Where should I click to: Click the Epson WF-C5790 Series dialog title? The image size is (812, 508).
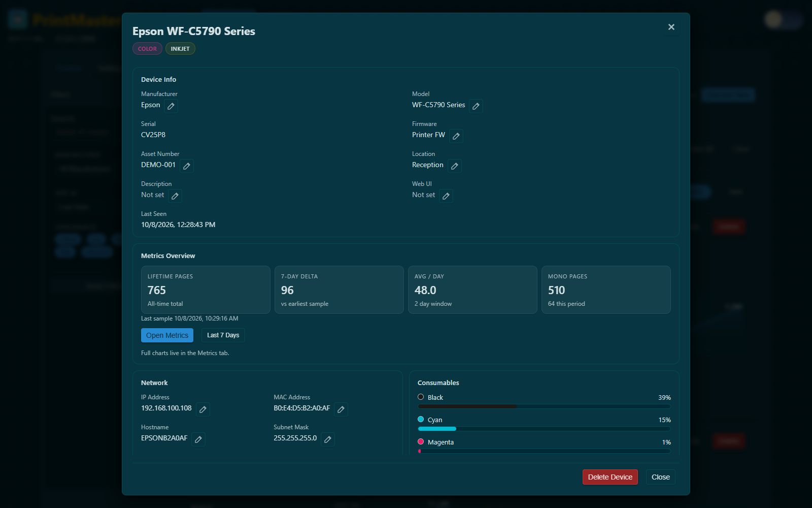194,31
